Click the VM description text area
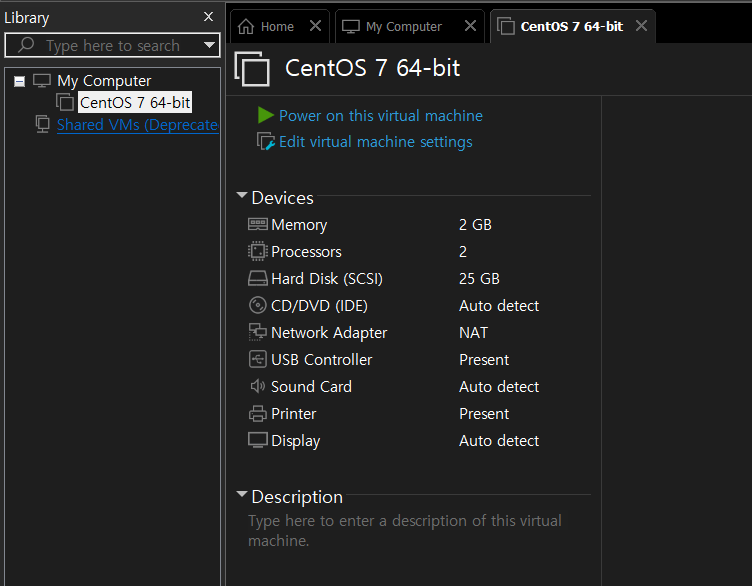 click(405, 530)
